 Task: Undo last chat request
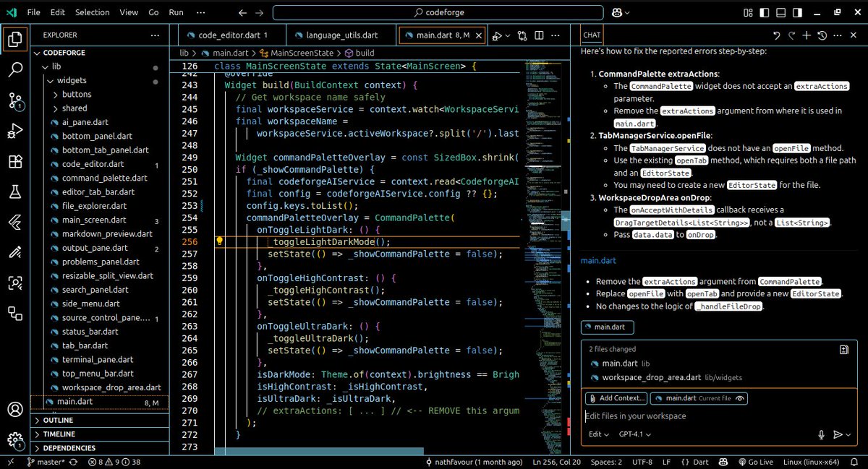(776, 35)
